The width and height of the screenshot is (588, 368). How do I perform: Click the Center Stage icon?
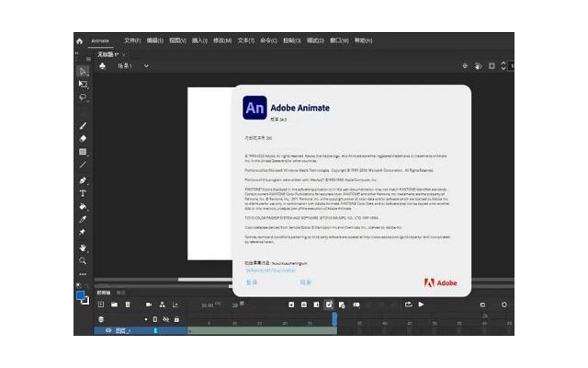click(465, 65)
